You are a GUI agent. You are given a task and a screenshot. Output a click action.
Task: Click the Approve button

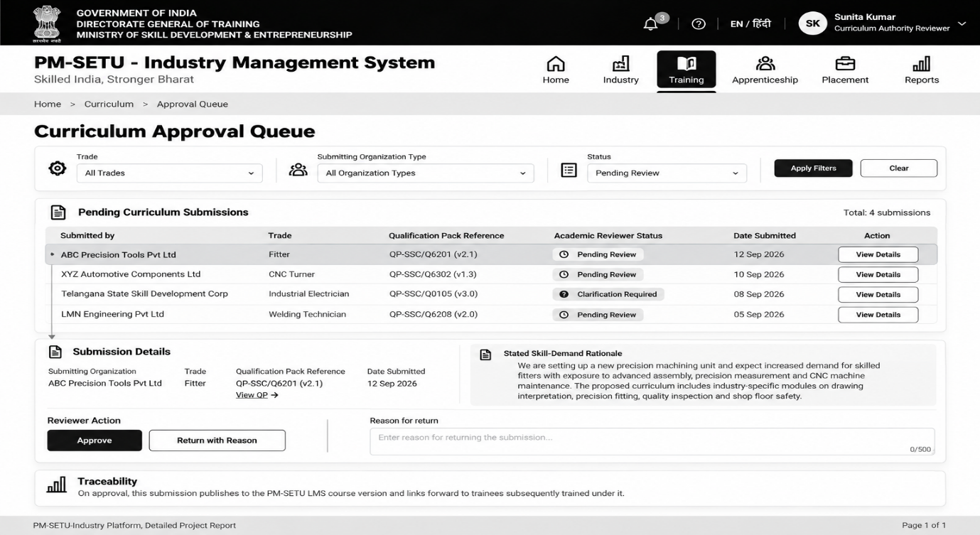pyautogui.click(x=95, y=441)
